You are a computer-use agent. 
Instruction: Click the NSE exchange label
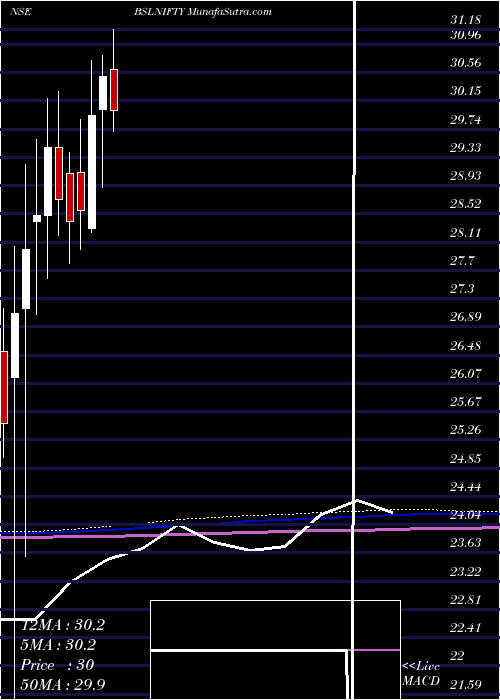20,12
